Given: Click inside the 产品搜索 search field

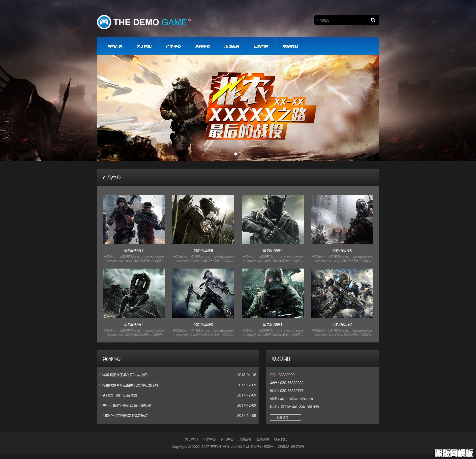Looking at the screenshot, I should (341, 20).
